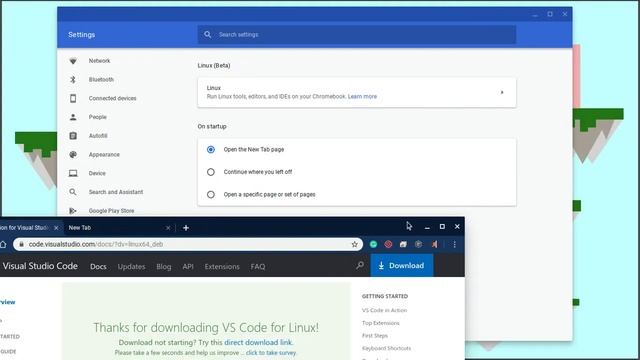This screenshot has height=360, width=640.
Task: Open Learn more link for Linux
Action: click(x=362, y=97)
